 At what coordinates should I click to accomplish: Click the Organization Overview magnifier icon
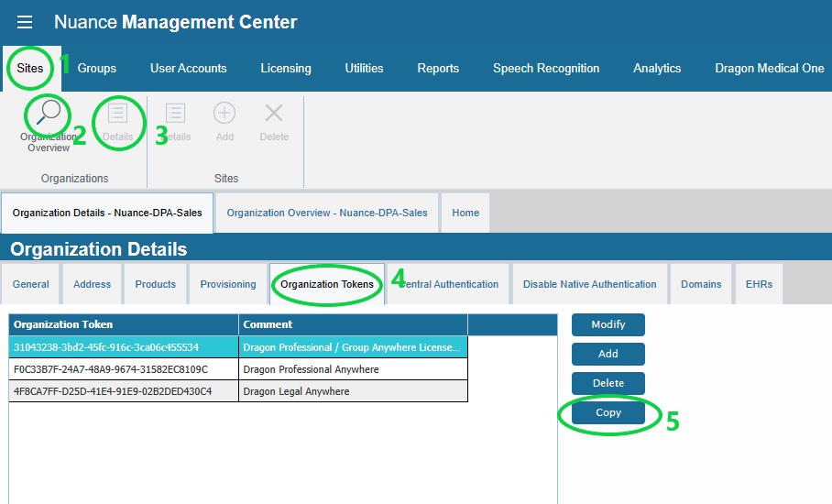(48, 114)
